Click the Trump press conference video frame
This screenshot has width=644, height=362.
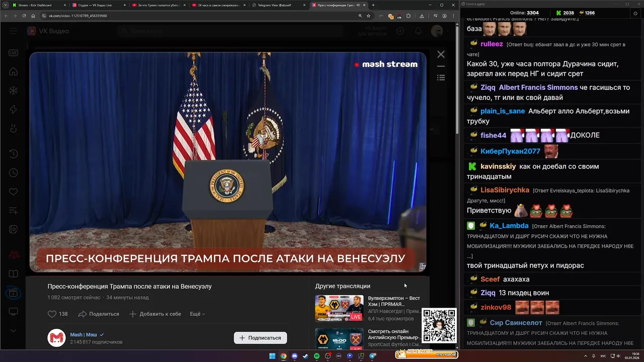coord(228,162)
